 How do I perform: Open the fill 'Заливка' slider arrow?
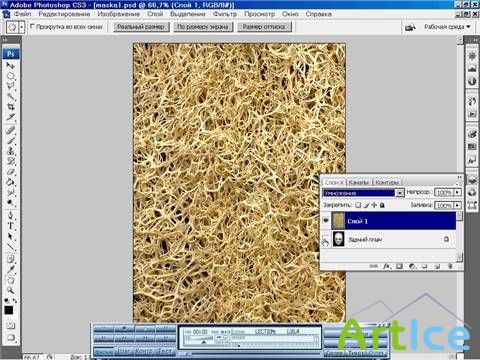point(458,205)
